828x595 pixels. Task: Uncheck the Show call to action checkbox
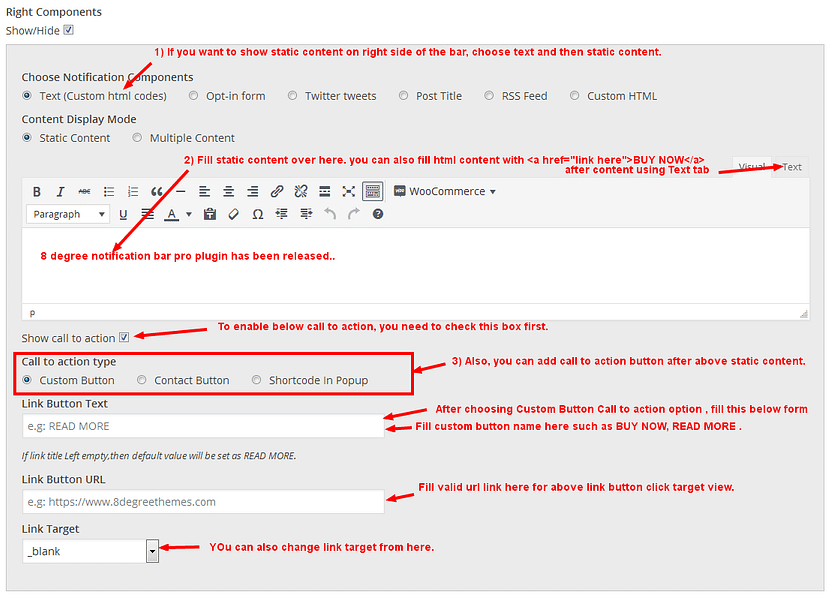pyautogui.click(x=124, y=338)
